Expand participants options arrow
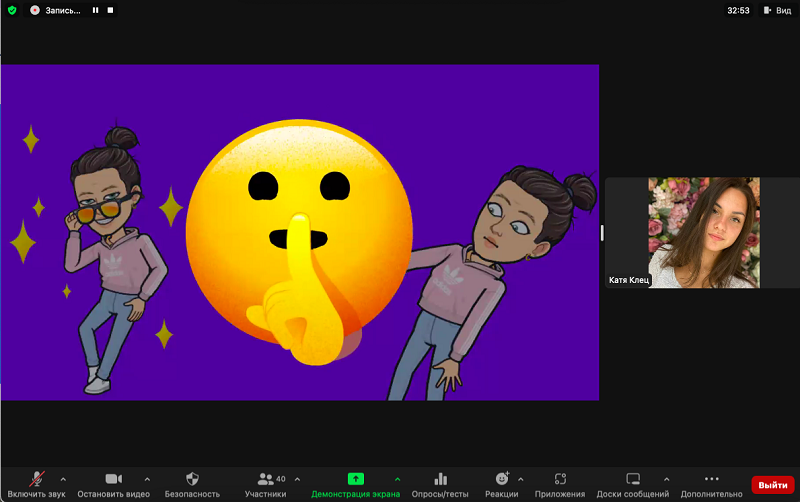The image size is (800, 502). (297, 480)
